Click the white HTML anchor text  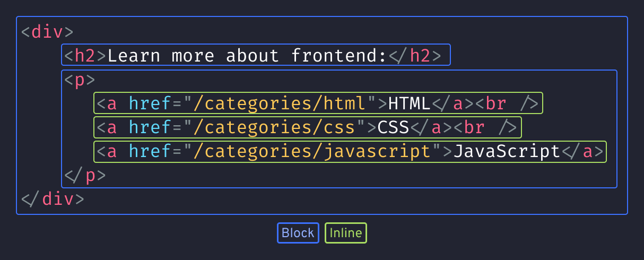click(410, 104)
